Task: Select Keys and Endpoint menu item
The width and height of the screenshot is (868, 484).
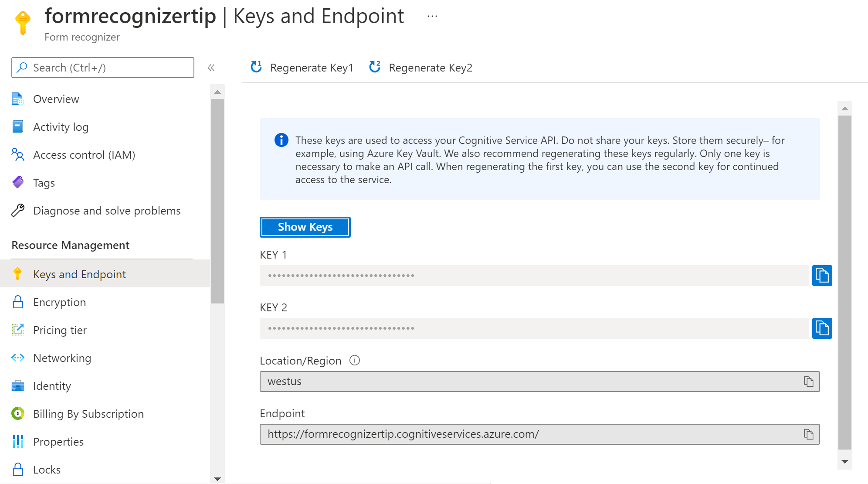Action: (105, 274)
